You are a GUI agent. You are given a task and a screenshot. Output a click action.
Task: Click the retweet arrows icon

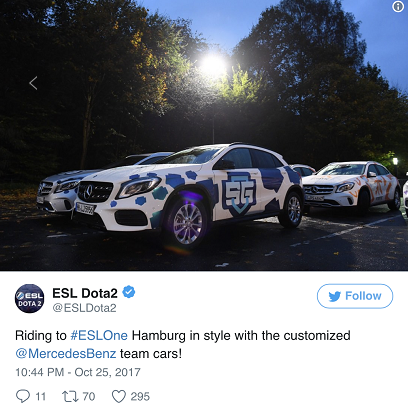point(70,396)
